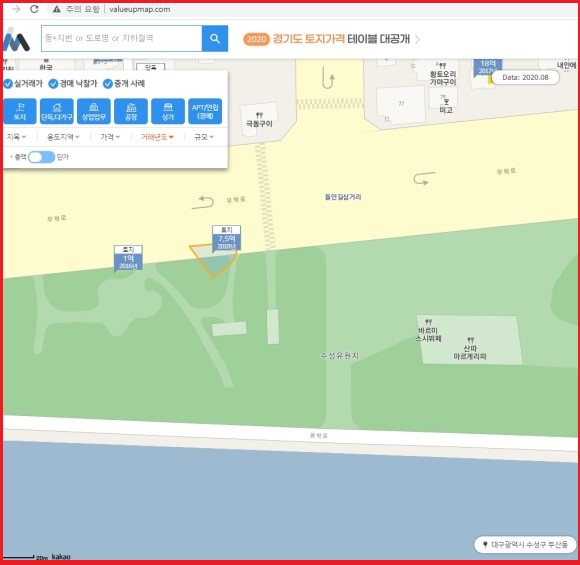Uncheck the 경매 낙찰가 checkbox
Image resolution: width=580 pixels, height=565 pixels.
click(x=53, y=84)
